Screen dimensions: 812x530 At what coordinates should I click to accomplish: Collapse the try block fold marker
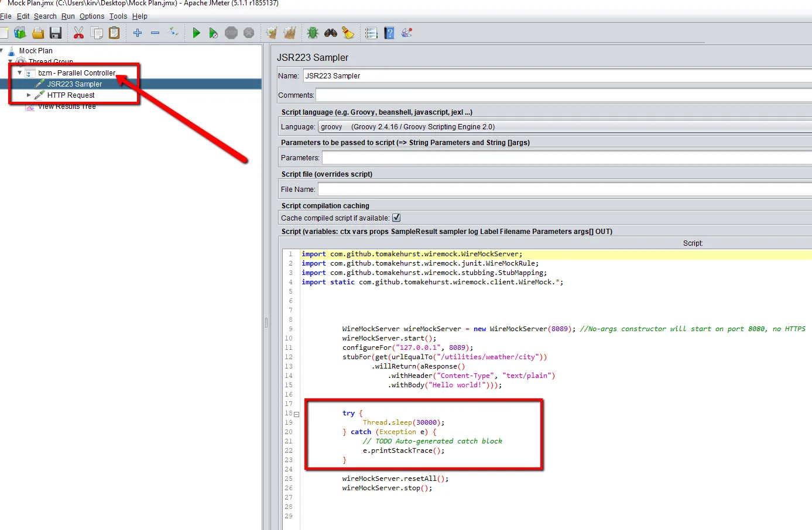[x=296, y=414]
